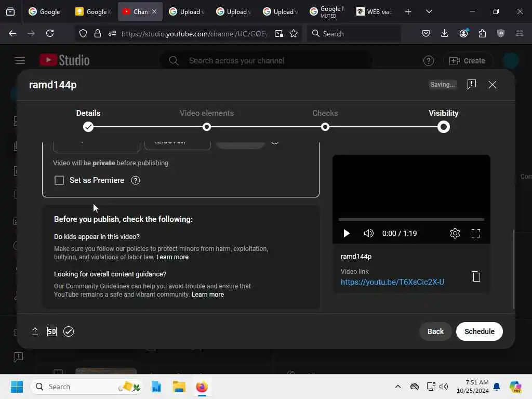Click the YouTube Studio logo
The width and height of the screenshot is (532, 399).
(x=64, y=60)
